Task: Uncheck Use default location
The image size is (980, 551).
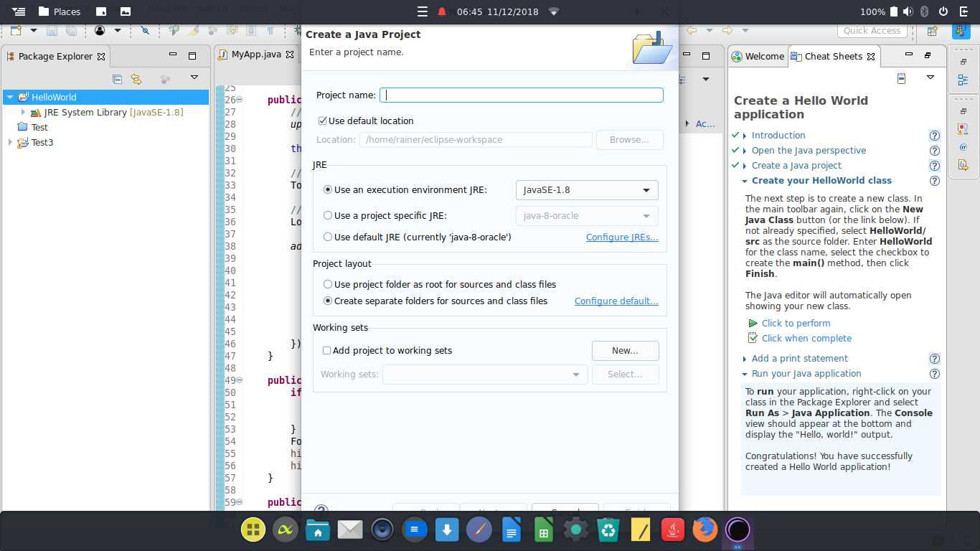Action: pyautogui.click(x=323, y=121)
